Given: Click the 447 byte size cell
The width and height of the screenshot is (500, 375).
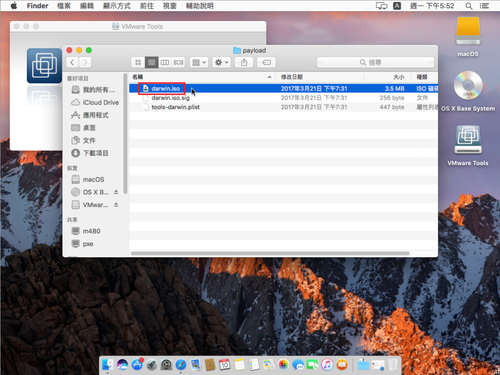Looking at the screenshot, I should 392,107.
